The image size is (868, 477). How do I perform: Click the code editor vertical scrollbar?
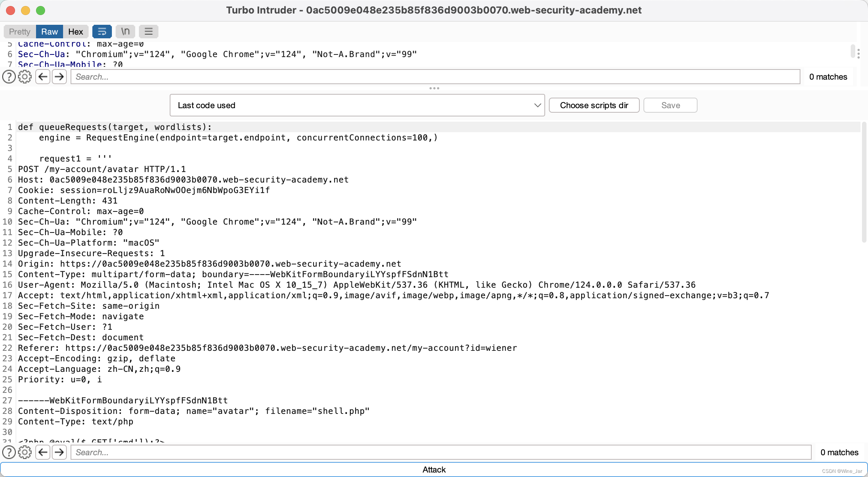tap(864, 182)
